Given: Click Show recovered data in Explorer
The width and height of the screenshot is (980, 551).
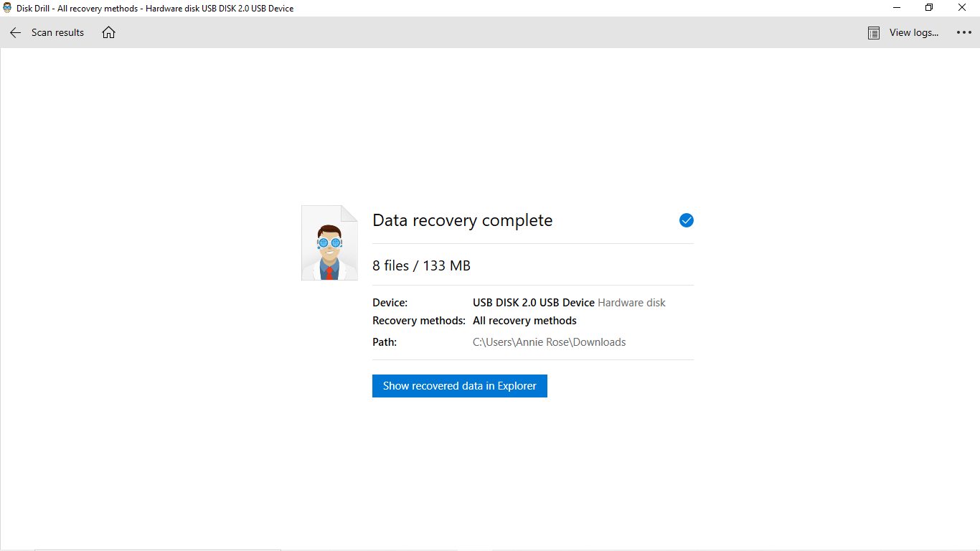Looking at the screenshot, I should (x=459, y=385).
